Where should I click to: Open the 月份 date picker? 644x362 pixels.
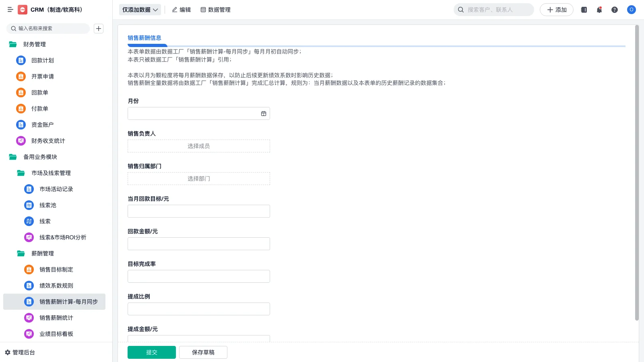point(264,113)
